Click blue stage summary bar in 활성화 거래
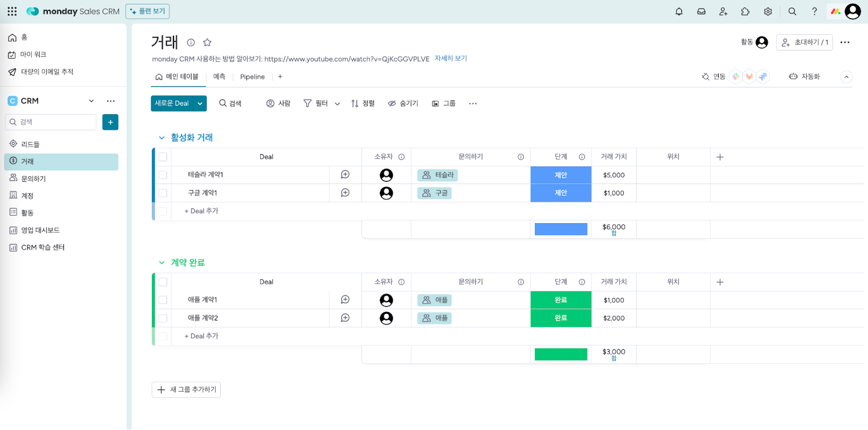Screen dimensions: 868x430 [x=561, y=229]
